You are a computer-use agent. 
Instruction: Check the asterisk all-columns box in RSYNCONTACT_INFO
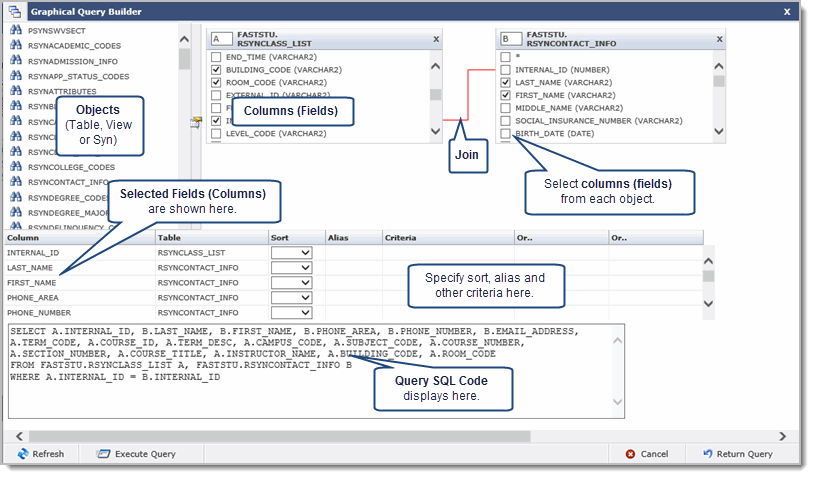point(506,57)
